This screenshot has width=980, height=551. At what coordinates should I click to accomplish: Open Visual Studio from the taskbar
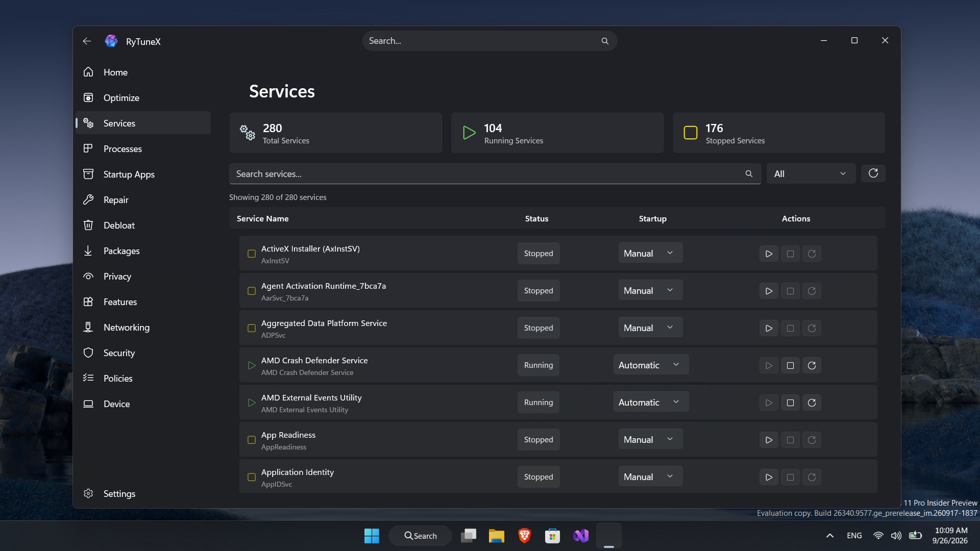(x=580, y=536)
